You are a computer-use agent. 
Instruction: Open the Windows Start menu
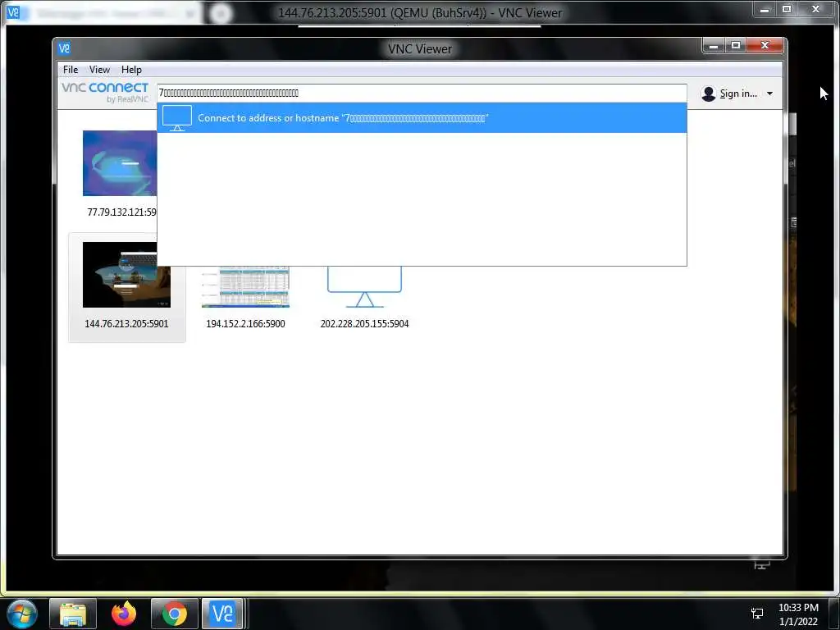[x=22, y=614]
